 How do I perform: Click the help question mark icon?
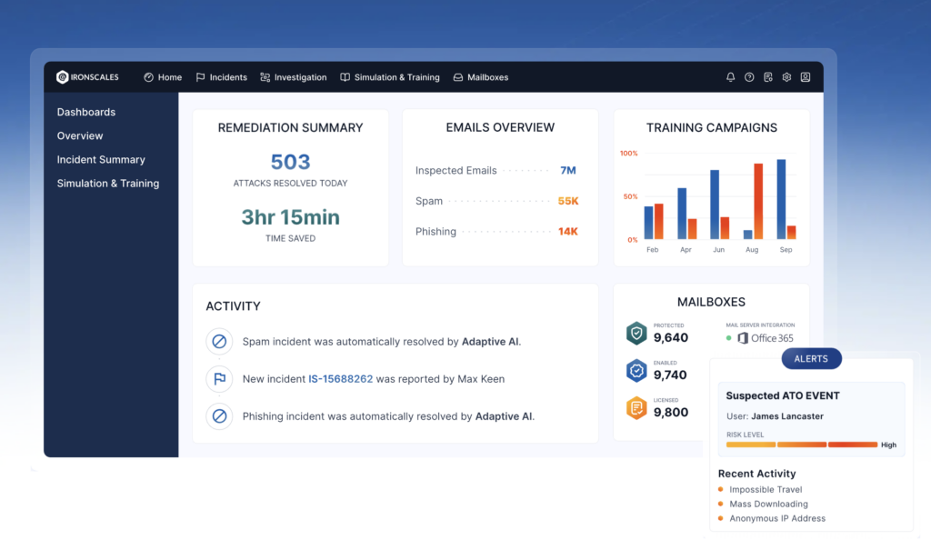(748, 77)
